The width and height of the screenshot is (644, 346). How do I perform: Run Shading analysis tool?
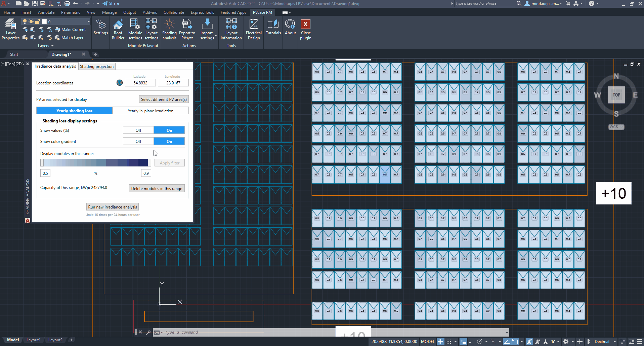pos(169,30)
